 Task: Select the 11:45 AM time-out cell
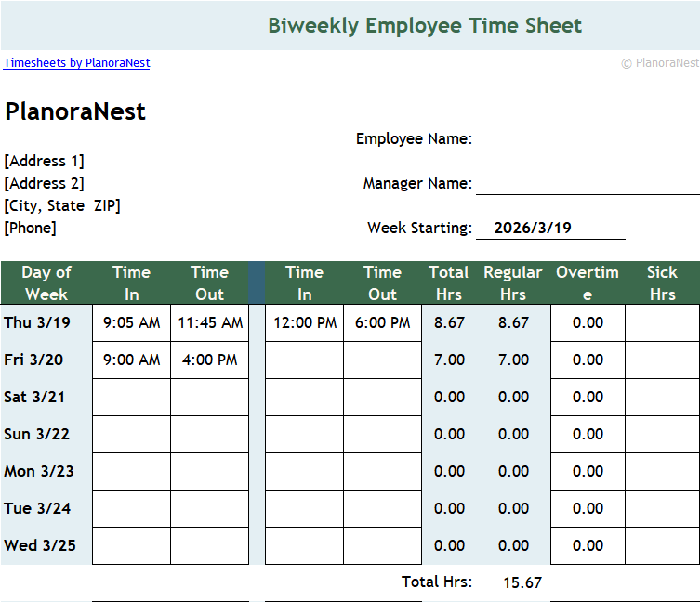[x=210, y=322]
